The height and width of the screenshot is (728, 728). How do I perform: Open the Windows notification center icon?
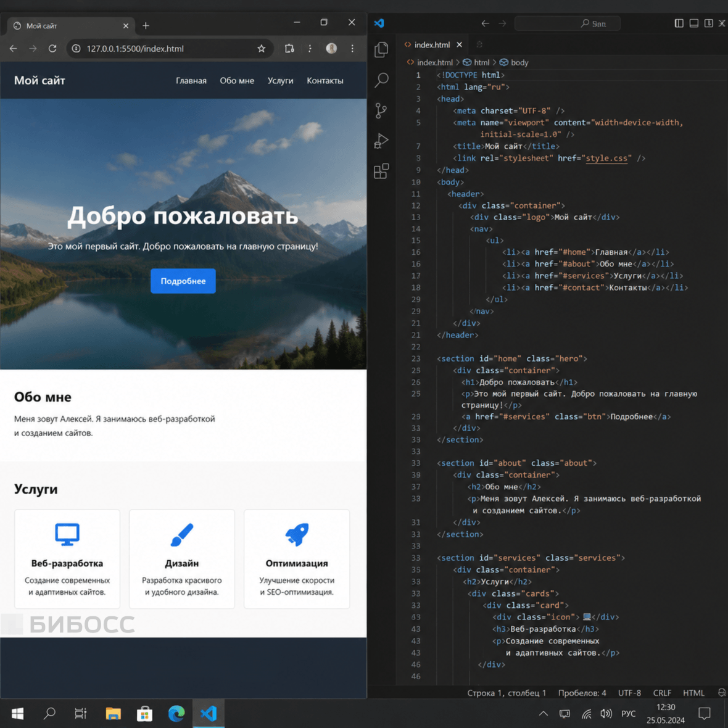(705, 714)
